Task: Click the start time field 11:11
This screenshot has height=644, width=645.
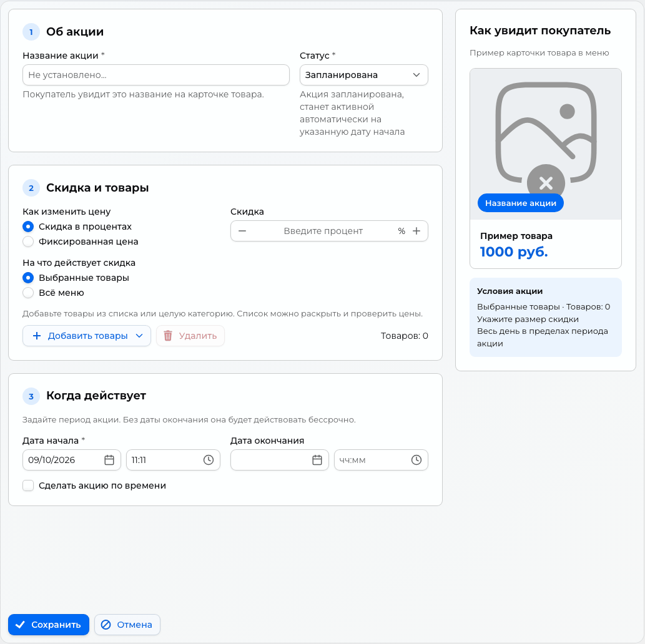Action: click(x=173, y=460)
